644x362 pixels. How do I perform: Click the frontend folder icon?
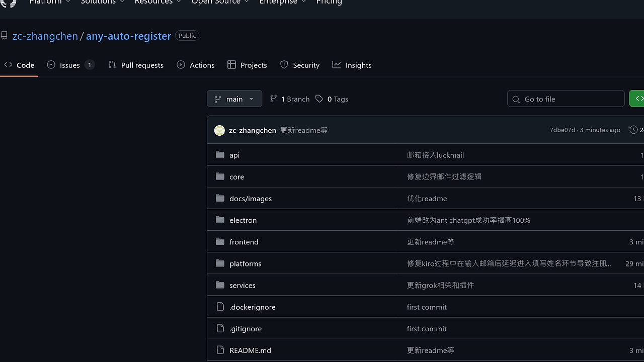coord(220,241)
